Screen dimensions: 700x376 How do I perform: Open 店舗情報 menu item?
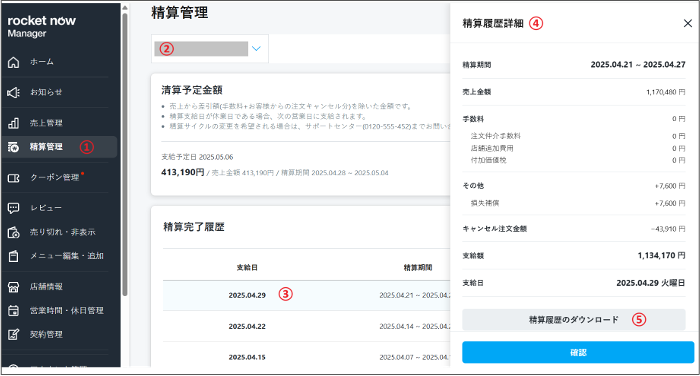(x=46, y=286)
